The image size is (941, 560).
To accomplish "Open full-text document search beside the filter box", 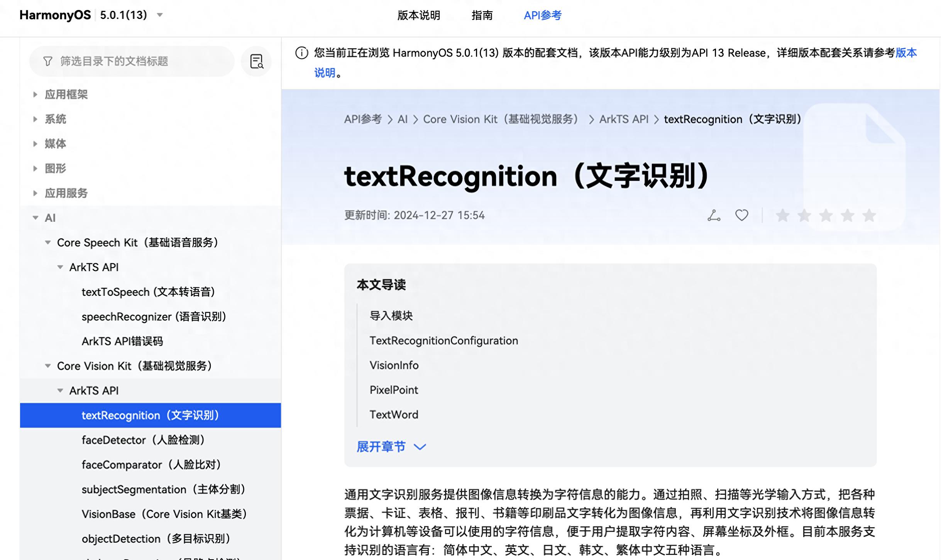I will (x=256, y=61).
